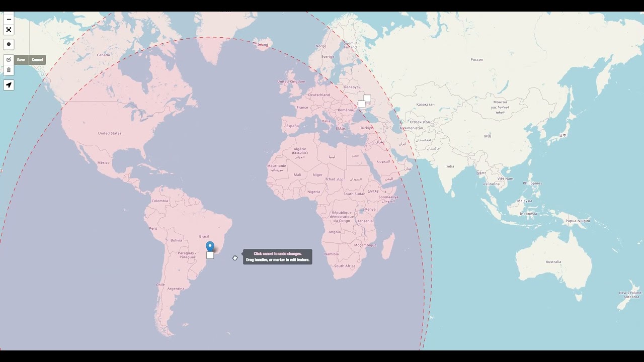644x362 pixels.
Task: Click the "Bolivia" country label
Action: pos(176,240)
